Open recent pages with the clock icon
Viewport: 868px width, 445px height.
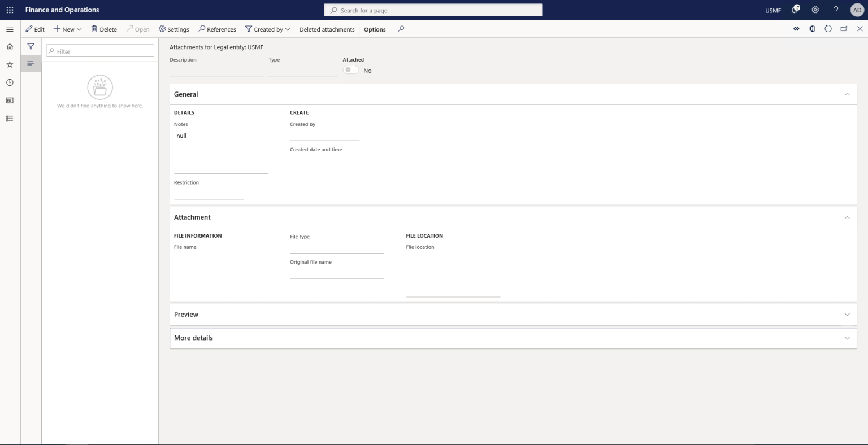(x=10, y=82)
